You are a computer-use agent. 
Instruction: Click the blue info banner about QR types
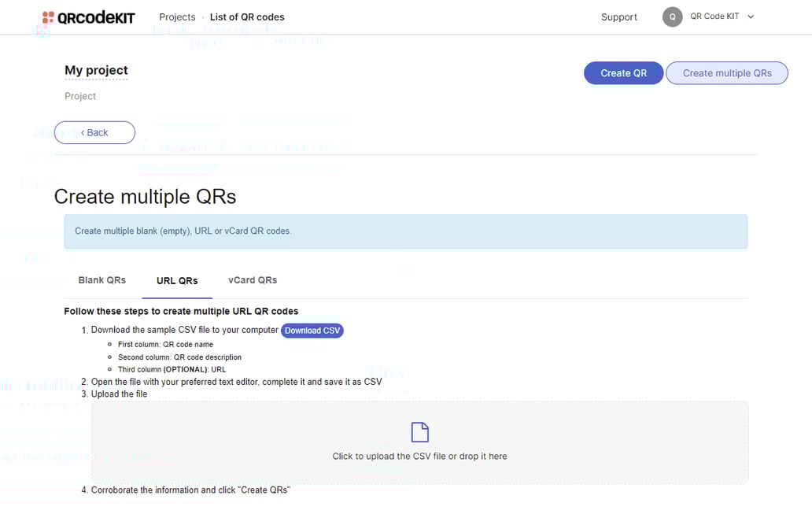(x=405, y=231)
